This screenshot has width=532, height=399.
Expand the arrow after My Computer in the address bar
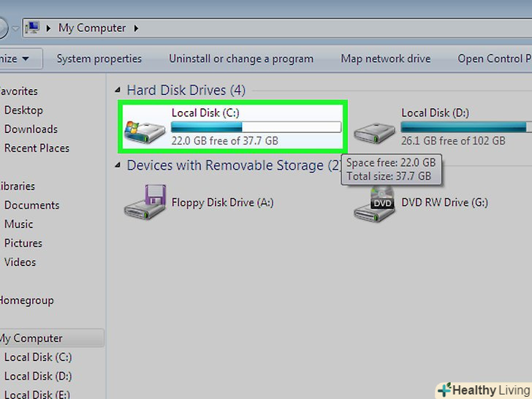click(x=136, y=28)
